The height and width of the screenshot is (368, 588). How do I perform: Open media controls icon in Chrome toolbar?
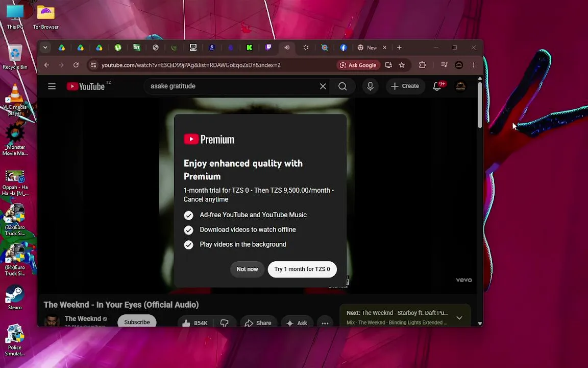point(445,65)
